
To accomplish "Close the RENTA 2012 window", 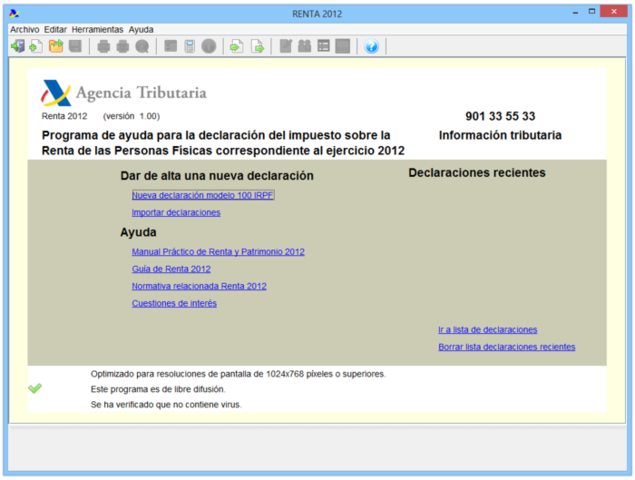I will (x=614, y=11).
